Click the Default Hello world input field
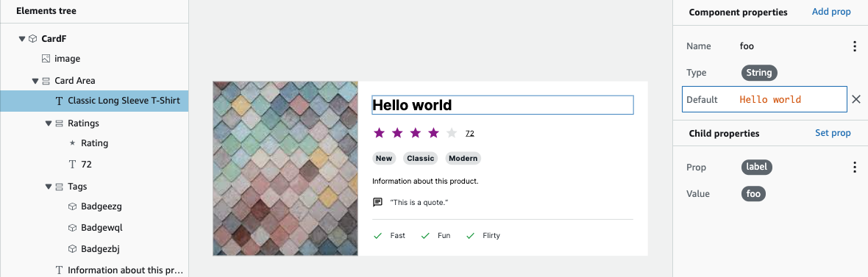 point(764,99)
